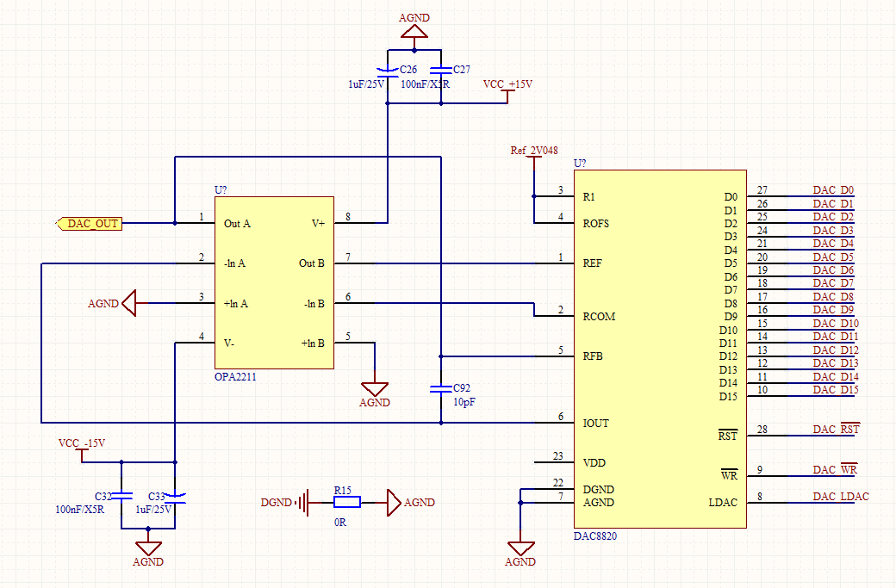896x588 pixels.
Task: Click the 1uF/25V value under C26
Action: [366, 84]
